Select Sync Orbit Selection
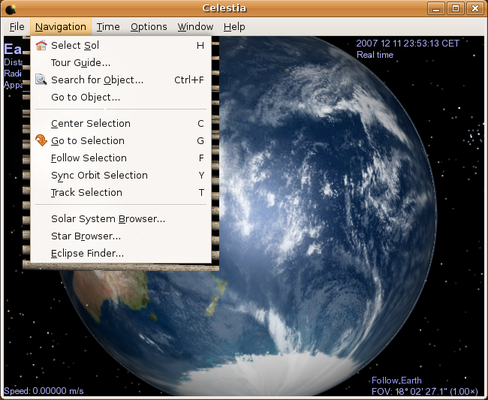488x400 pixels. (120, 175)
